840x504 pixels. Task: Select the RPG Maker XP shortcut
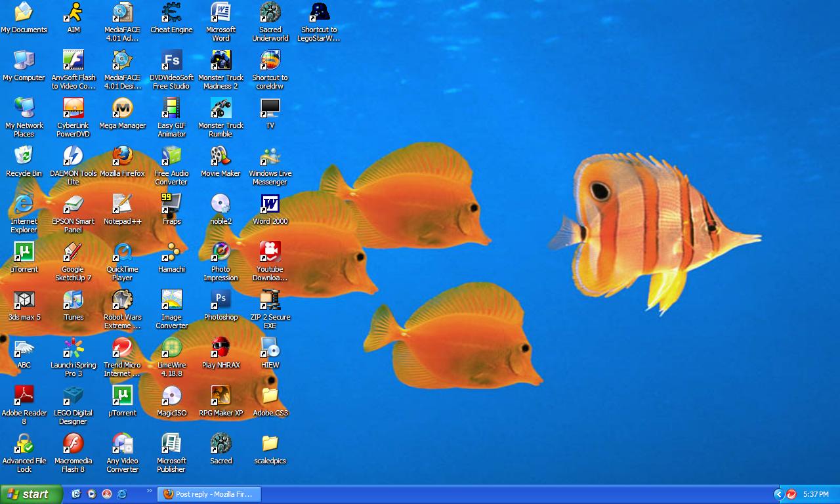click(220, 396)
